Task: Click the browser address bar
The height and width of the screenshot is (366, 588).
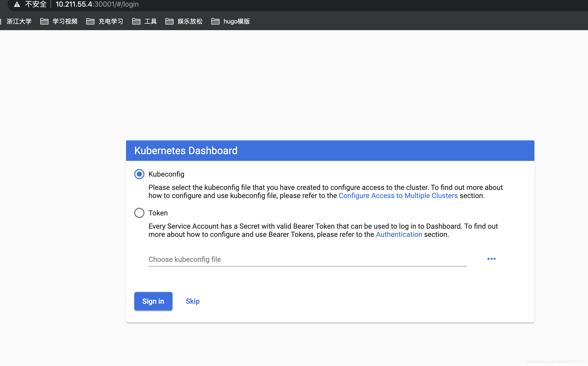Action: pos(97,4)
